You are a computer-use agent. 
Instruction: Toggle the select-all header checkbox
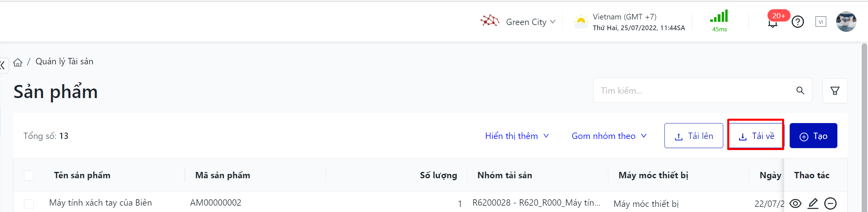coord(29,175)
